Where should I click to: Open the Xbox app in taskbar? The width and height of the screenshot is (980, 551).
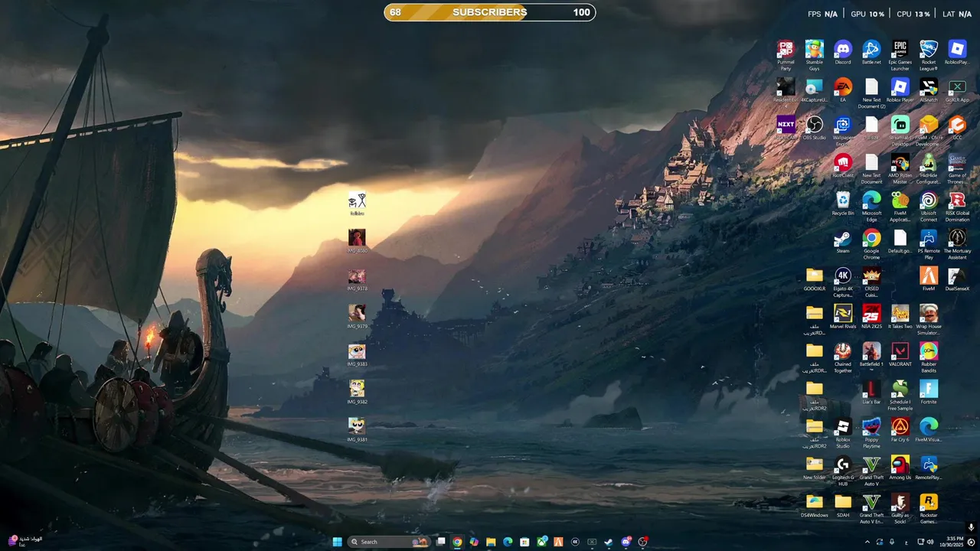[541, 542]
